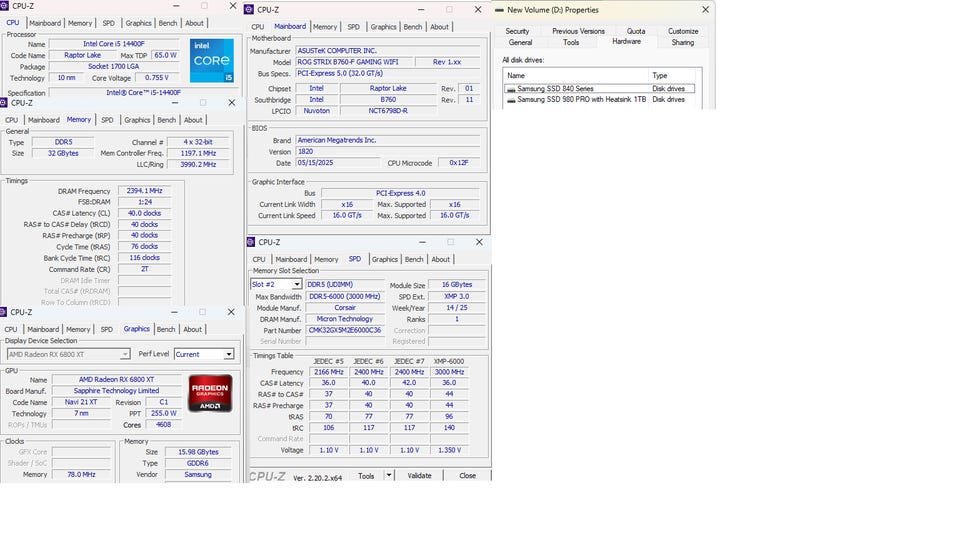This screenshot has width=960, height=540.
Task: Open the General tab in Properties window
Action: pyautogui.click(x=520, y=42)
